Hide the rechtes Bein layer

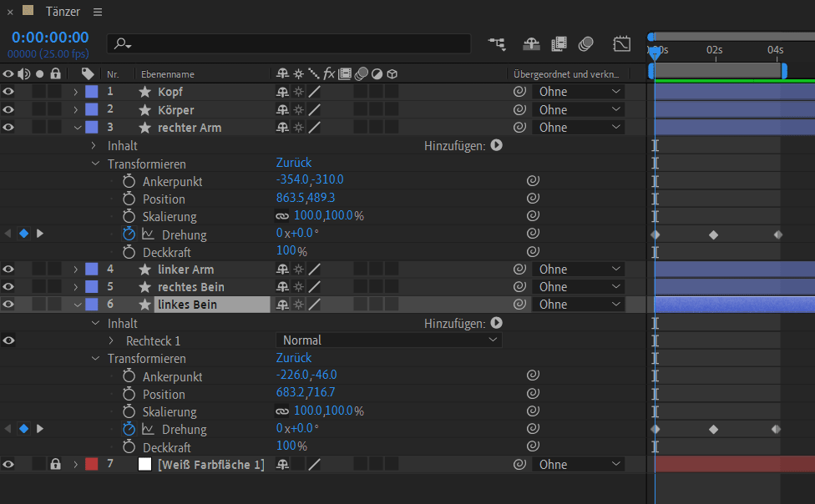coord(8,287)
